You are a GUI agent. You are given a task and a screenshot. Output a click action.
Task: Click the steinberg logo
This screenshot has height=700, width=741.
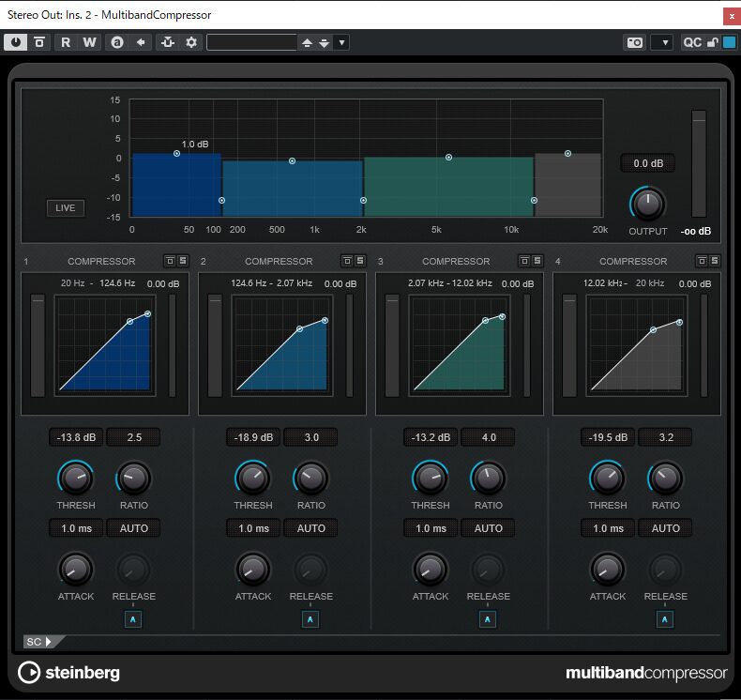click(69, 673)
